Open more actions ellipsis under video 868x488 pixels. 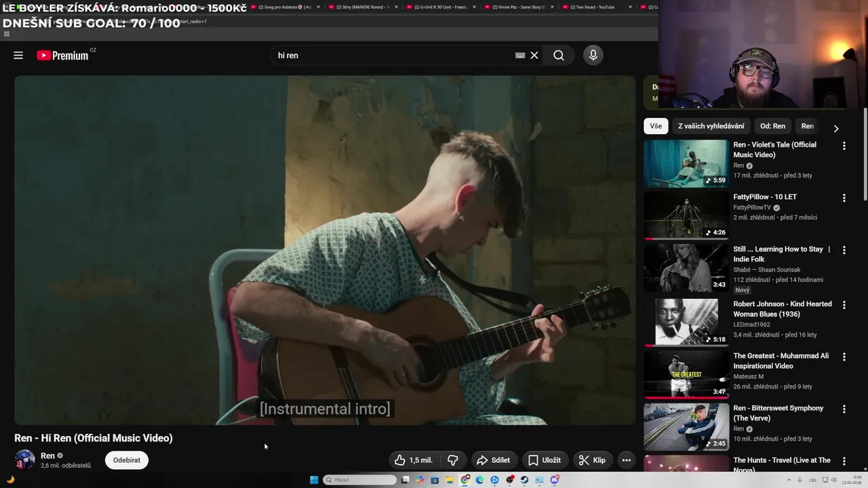click(x=627, y=460)
